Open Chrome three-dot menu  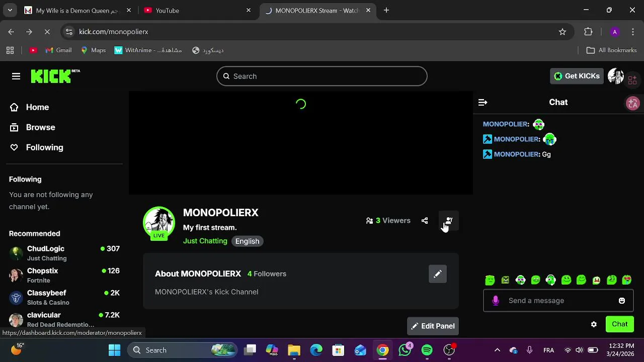click(x=633, y=32)
